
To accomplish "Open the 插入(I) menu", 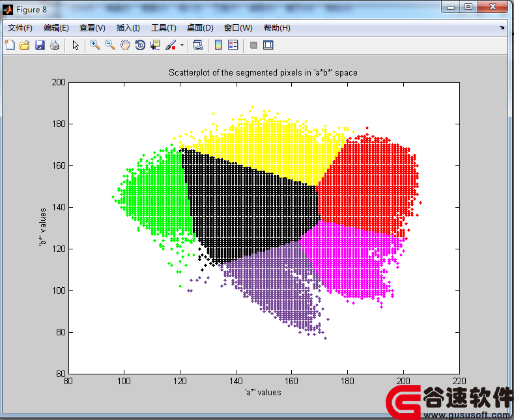I will click(x=128, y=28).
